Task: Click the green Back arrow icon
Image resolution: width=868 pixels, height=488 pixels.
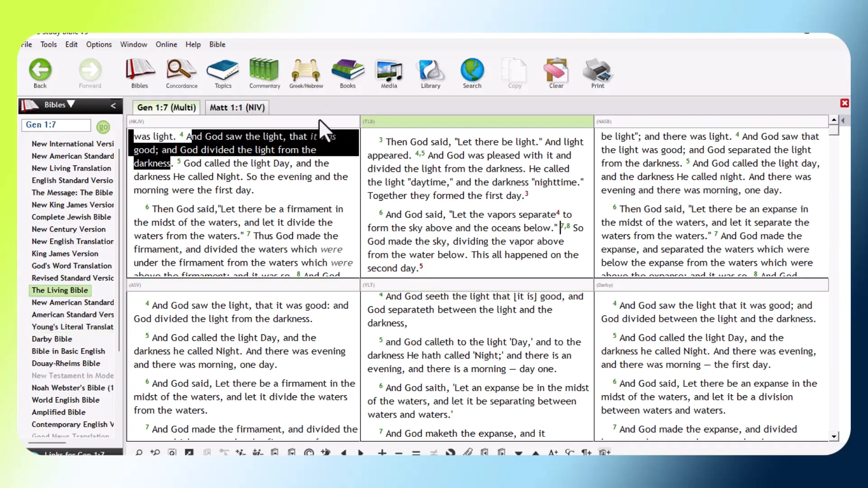Action: coord(40,70)
